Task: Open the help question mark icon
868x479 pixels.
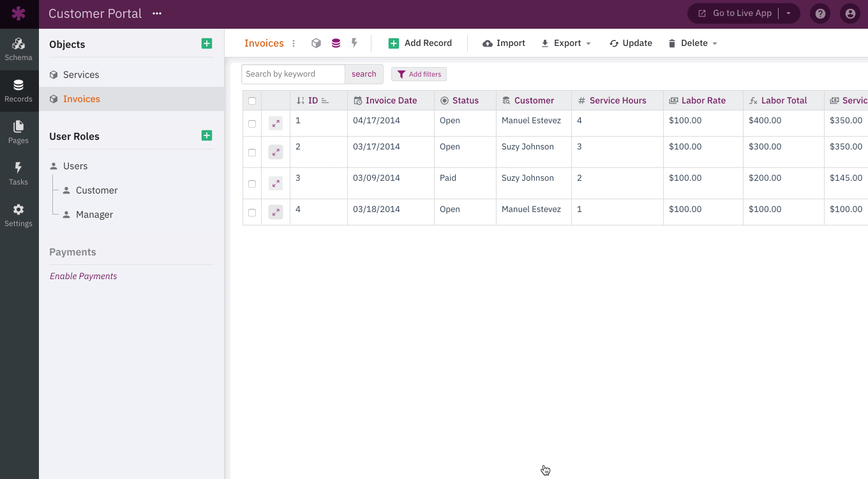Action: point(820,13)
